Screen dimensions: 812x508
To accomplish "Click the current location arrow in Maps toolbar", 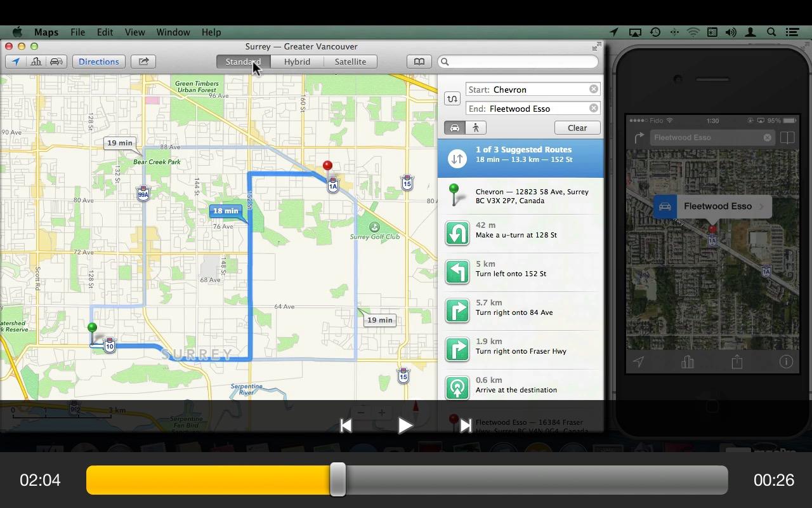I will pyautogui.click(x=15, y=62).
